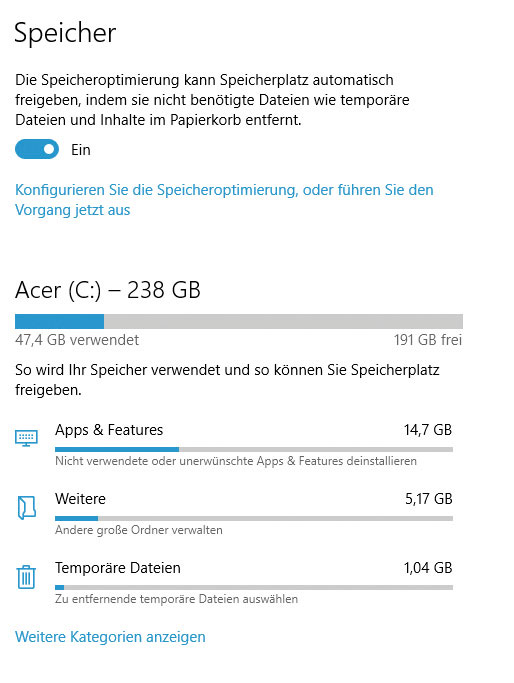Select 'Nicht verwendete oder unerwünschte Apps' description
This screenshot has width=514, height=683.
coord(236,461)
